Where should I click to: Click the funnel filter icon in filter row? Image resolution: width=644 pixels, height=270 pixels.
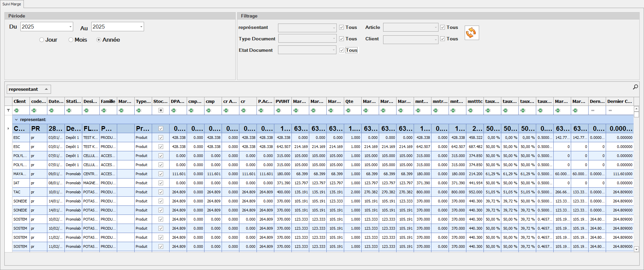click(8, 110)
